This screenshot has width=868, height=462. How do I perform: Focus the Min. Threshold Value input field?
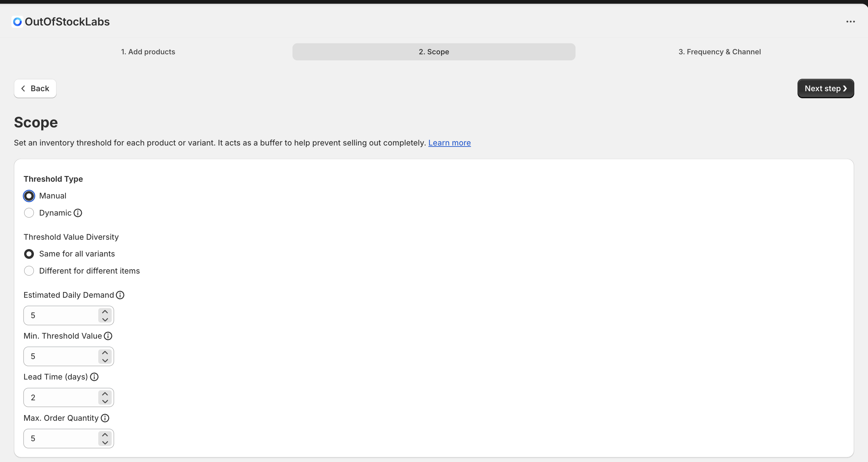[x=69, y=356]
